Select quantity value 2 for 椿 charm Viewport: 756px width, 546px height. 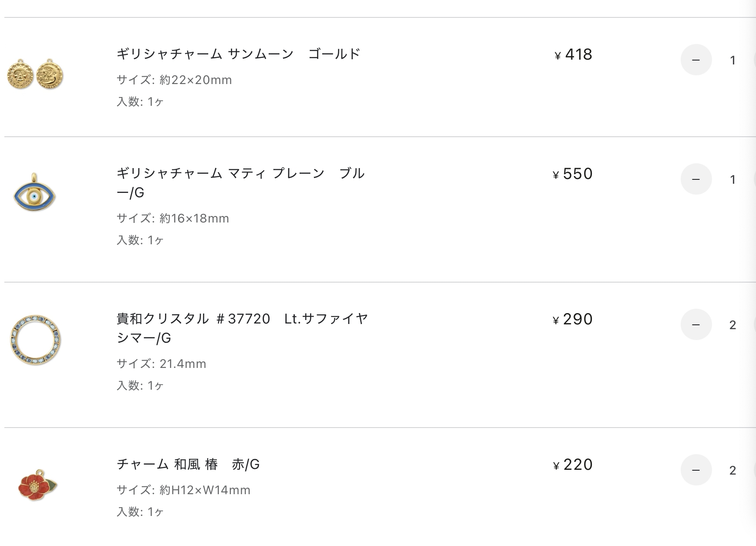[x=733, y=470]
